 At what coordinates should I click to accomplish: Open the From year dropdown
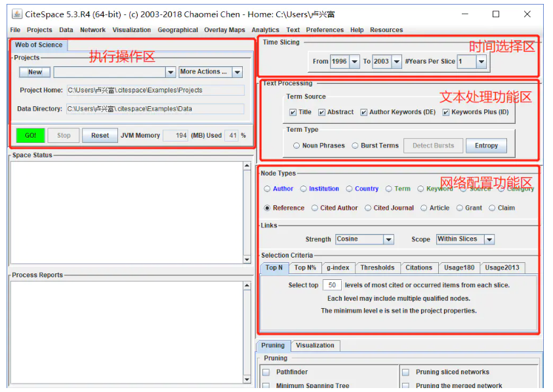pyautogui.click(x=355, y=62)
